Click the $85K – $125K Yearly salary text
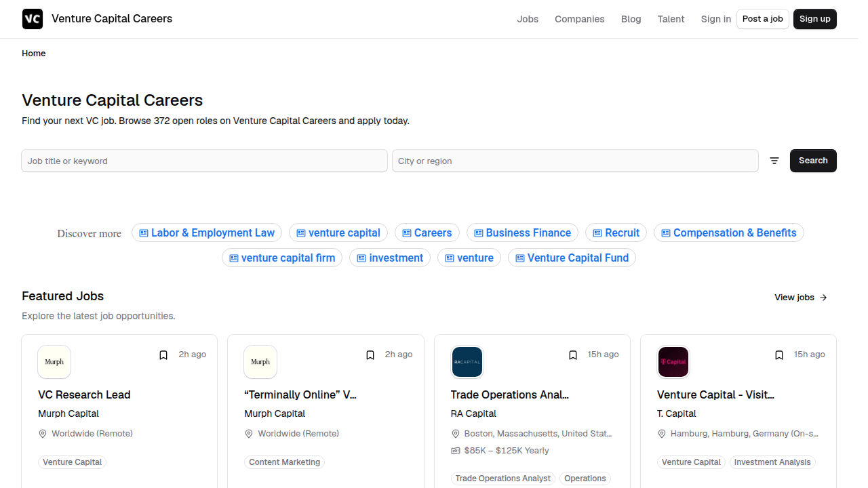 click(x=507, y=451)
